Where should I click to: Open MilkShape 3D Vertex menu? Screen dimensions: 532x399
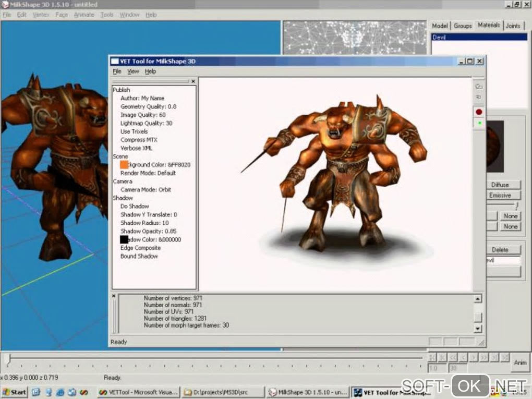coord(41,15)
